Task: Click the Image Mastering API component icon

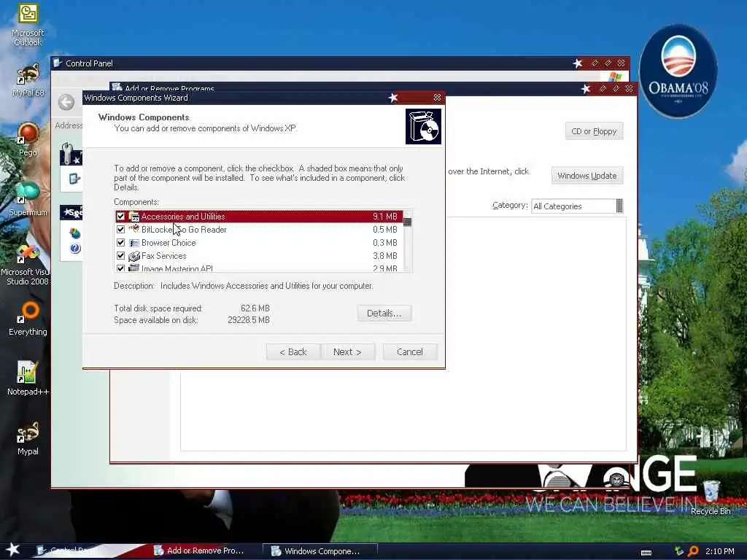Action: 134,268
